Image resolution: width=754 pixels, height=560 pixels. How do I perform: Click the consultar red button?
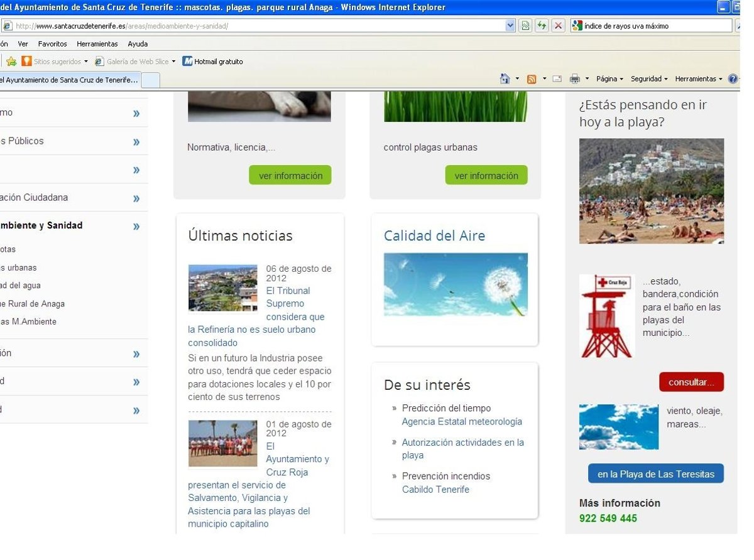[x=691, y=382]
